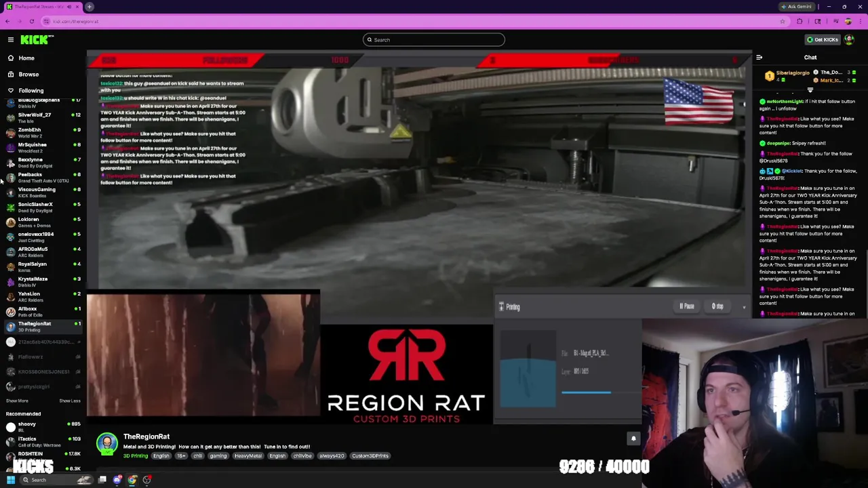Image resolution: width=868 pixels, height=488 pixels.
Task: Click the always420 stream tag
Action: point(332,456)
